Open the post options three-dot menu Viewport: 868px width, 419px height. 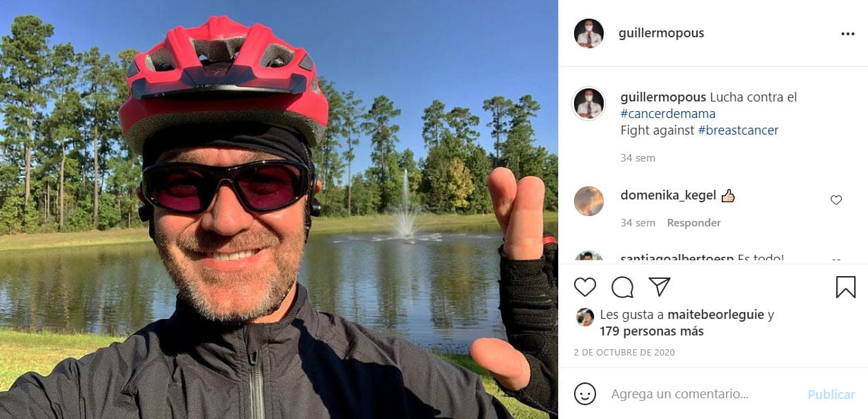coord(847,32)
